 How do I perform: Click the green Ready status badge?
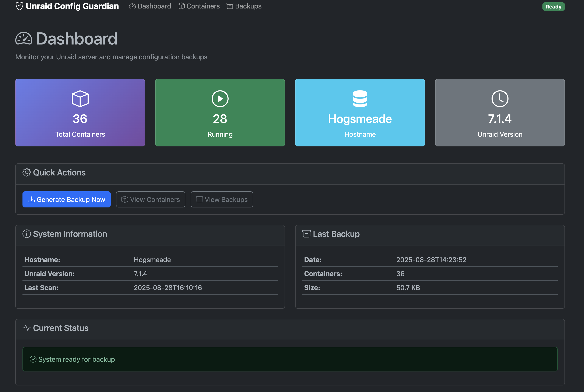(553, 7)
